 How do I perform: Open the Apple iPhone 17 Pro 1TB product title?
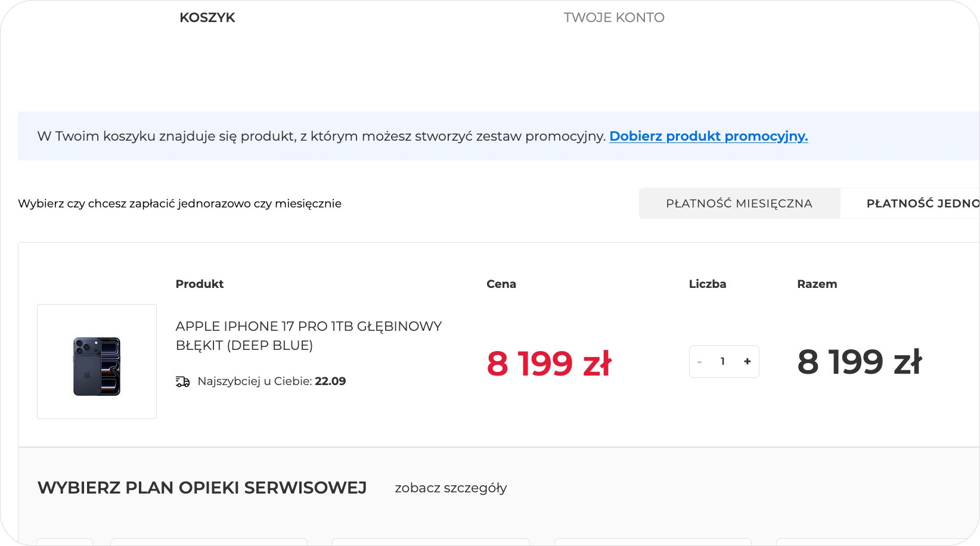click(x=308, y=336)
